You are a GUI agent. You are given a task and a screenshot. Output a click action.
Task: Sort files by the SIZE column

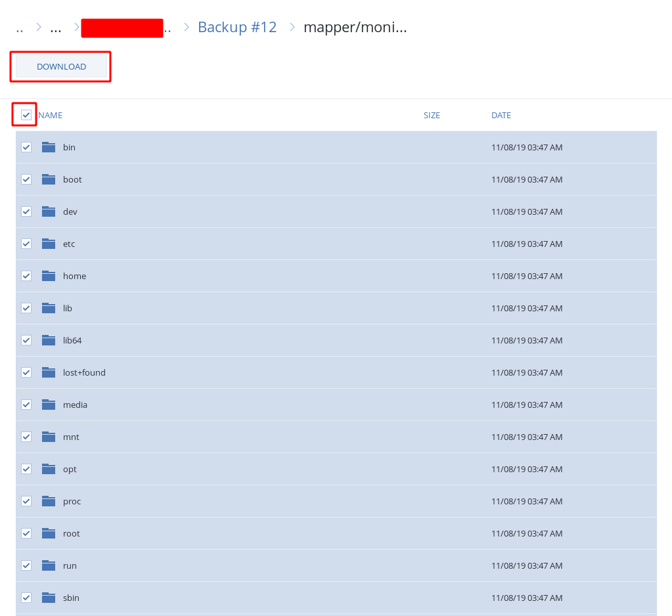pyautogui.click(x=432, y=116)
